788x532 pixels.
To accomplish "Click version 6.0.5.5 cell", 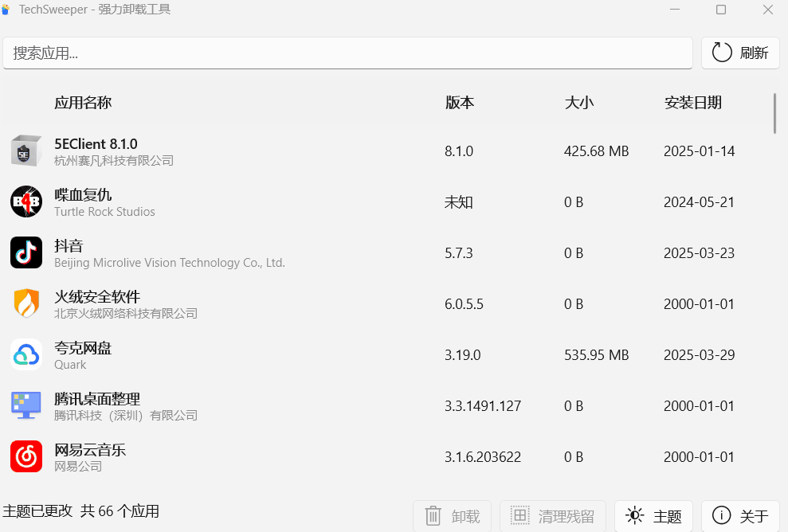I will 464,304.
